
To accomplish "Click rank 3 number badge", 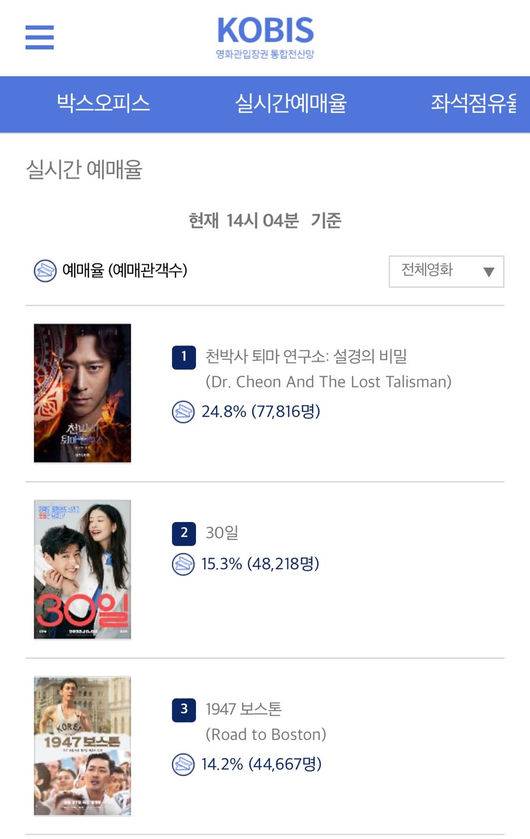I will (x=183, y=710).
